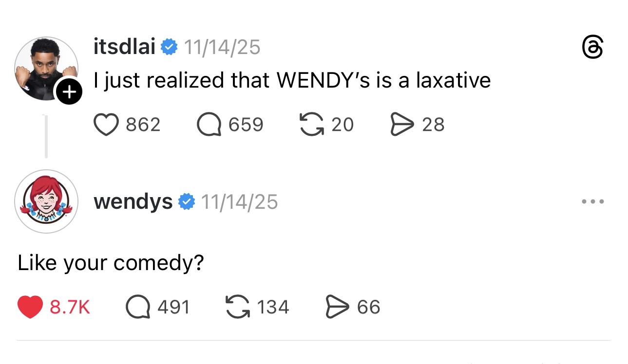View the 8.7K likes count

tap(70, 307)
